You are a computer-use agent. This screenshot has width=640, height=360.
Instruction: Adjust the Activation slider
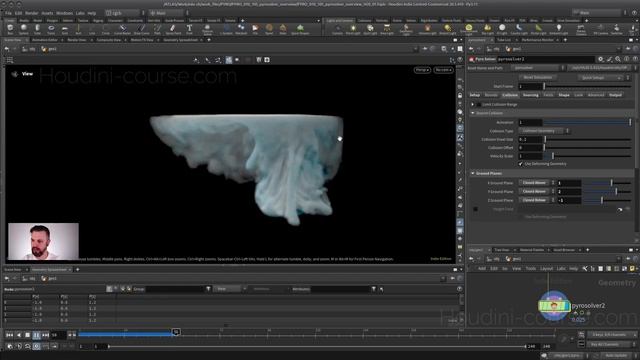587,122
